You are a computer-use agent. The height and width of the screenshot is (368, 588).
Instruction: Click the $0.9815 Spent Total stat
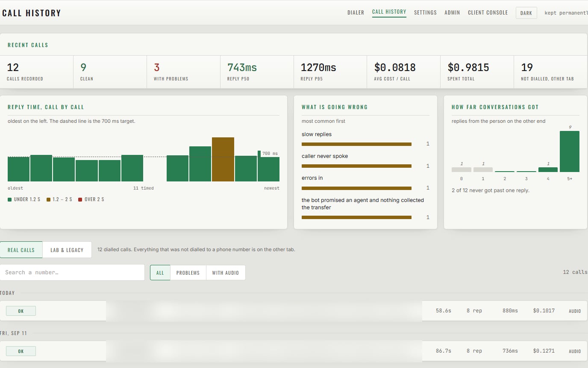click(x=477, y=72)
